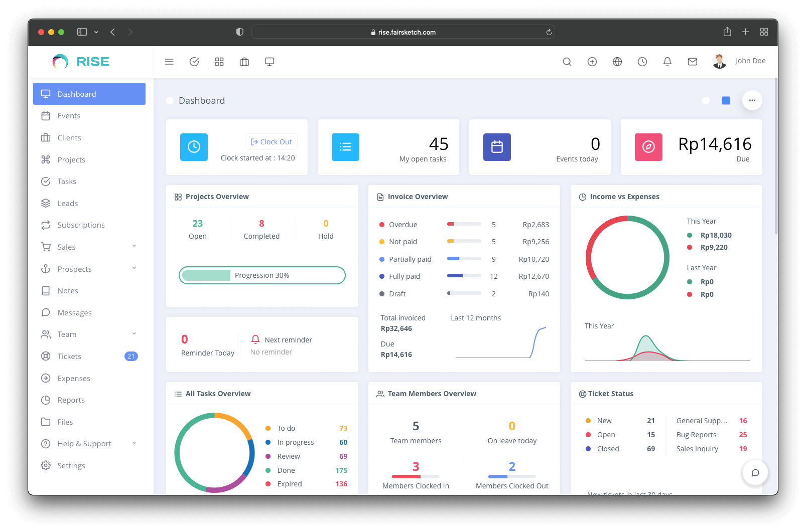Screen dimensions: 806x532
Task: Open the chat bubble floating button
Action: (x=755, y=473)
